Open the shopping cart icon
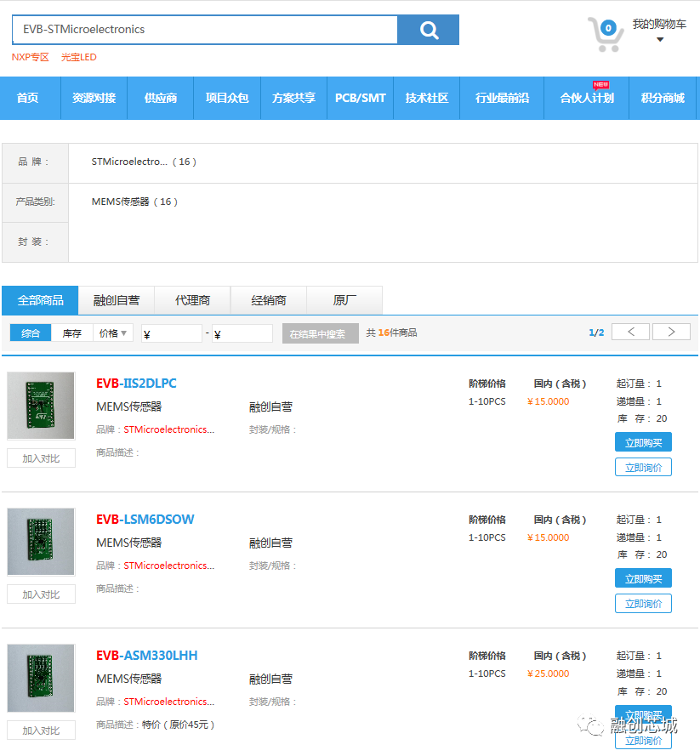Screen dimensions: 700x756 click(606, 34)
